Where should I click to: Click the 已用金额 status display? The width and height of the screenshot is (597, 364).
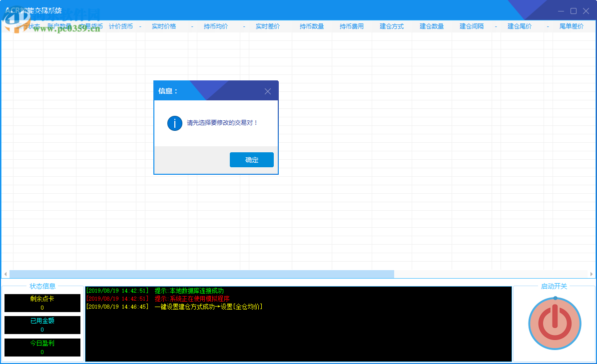pyautogui.click(x=42, y=325)
